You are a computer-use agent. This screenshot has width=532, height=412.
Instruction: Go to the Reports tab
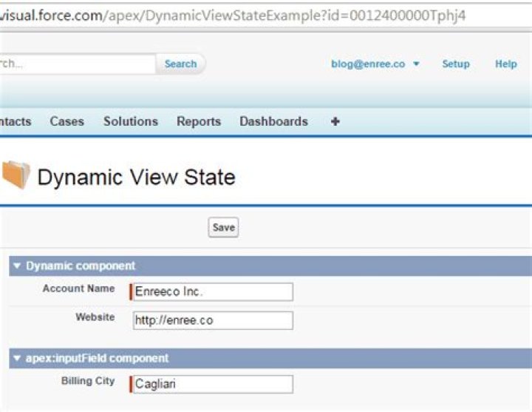tap(198, 122)
